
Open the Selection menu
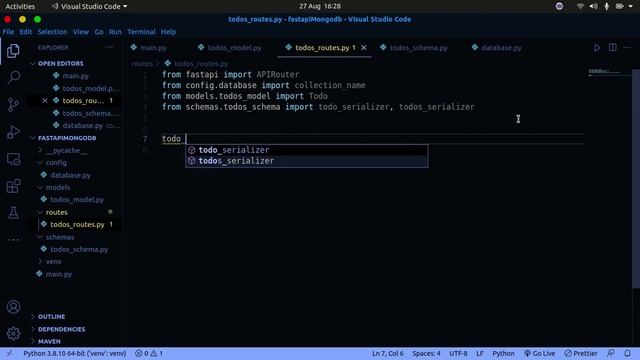[x=52, y=32]
